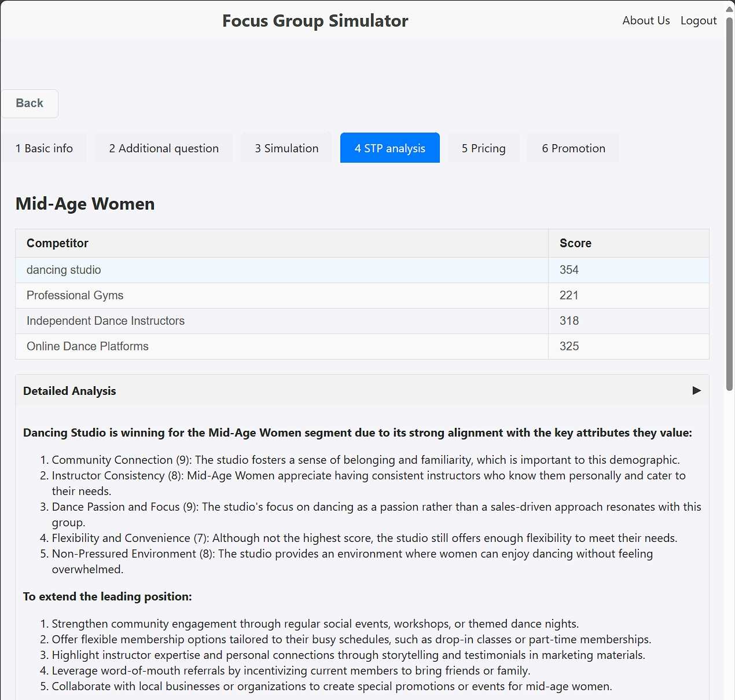The width and height of the screenshot is (735, 700).
Task: Switch to the 1 Basic info tab
Action: coord(44,148)
